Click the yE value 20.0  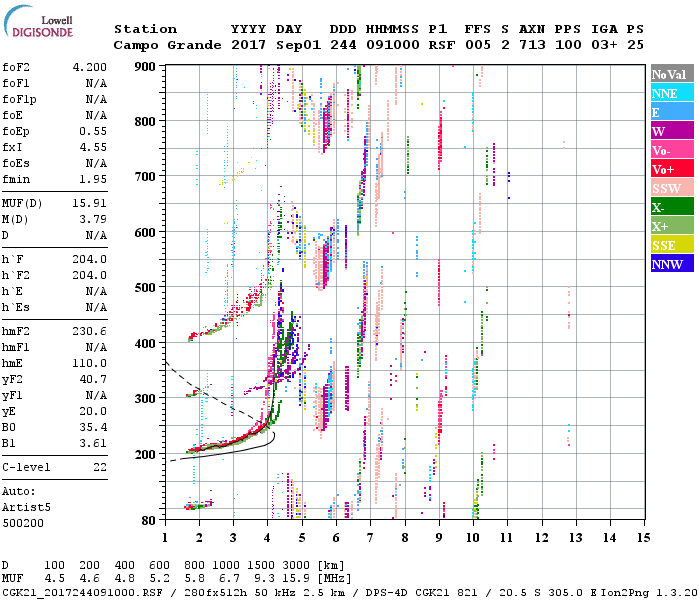point(93,411)
